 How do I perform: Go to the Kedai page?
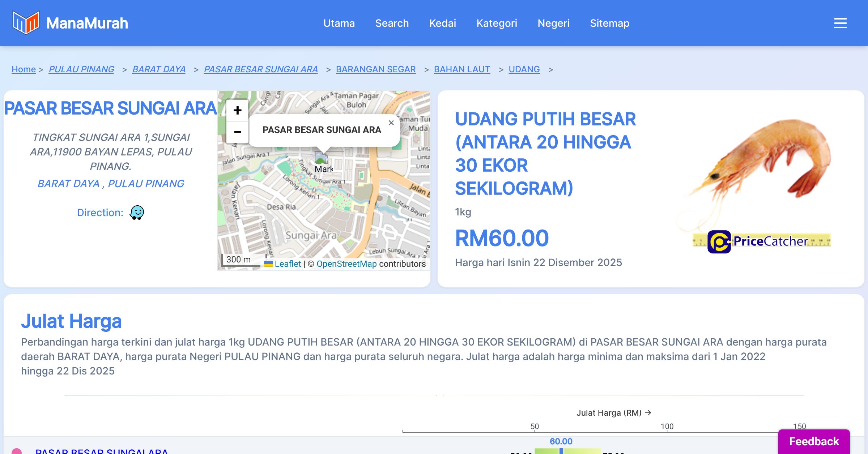[442, 23]
